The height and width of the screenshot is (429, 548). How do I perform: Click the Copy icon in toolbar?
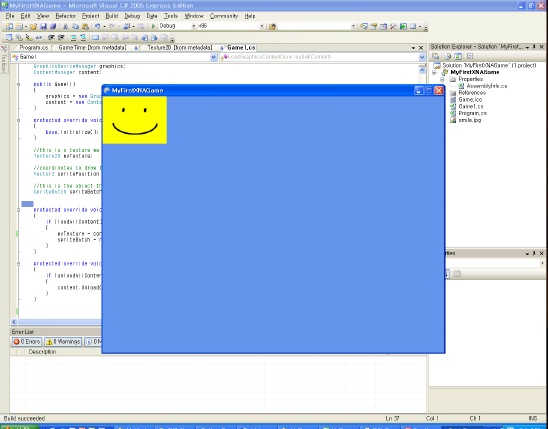coord(75,26)
